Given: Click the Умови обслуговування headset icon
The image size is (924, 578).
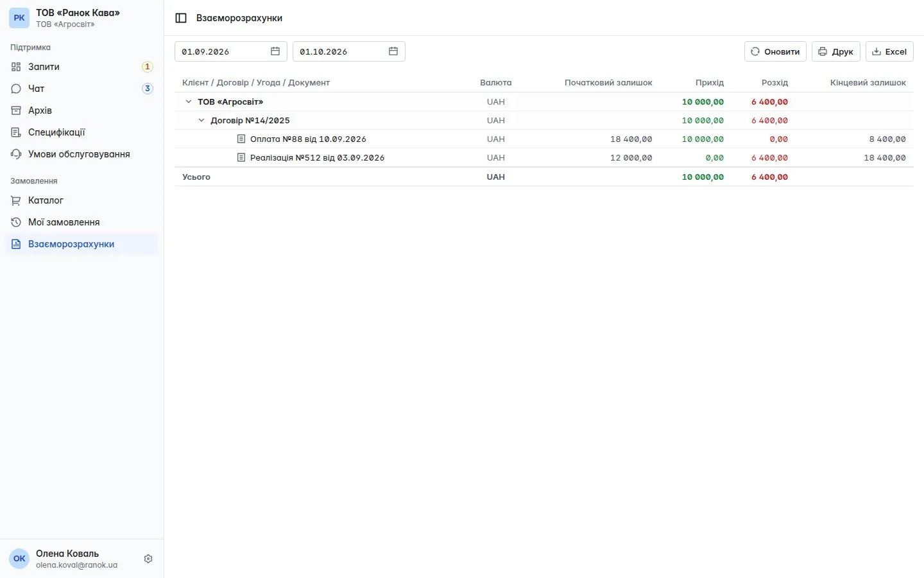Looking at the screenshot, I should pyautogui.click(x=16, y=154).
